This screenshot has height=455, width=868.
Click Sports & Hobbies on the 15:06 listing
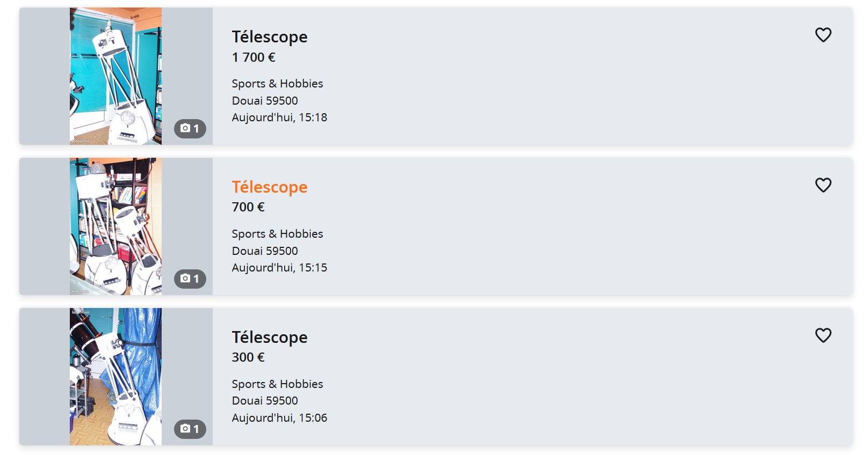click(277, 384)
